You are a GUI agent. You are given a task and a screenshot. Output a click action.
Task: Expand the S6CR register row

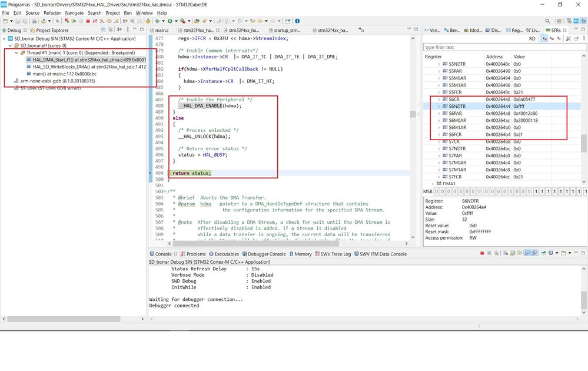pyautogui.click(x=438, y=100)
